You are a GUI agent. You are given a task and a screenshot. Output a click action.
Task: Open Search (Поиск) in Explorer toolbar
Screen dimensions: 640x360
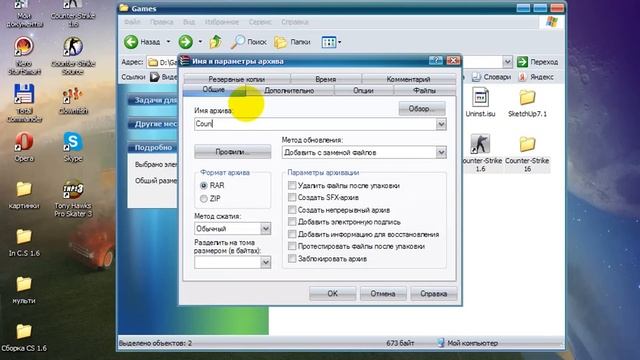[x=248, y=42]
